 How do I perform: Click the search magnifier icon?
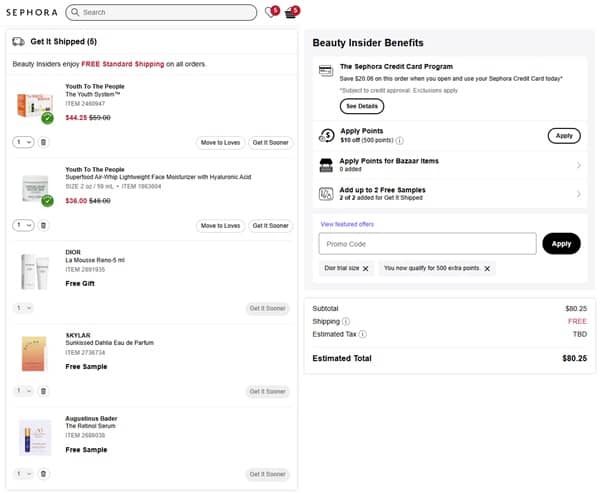75,12
